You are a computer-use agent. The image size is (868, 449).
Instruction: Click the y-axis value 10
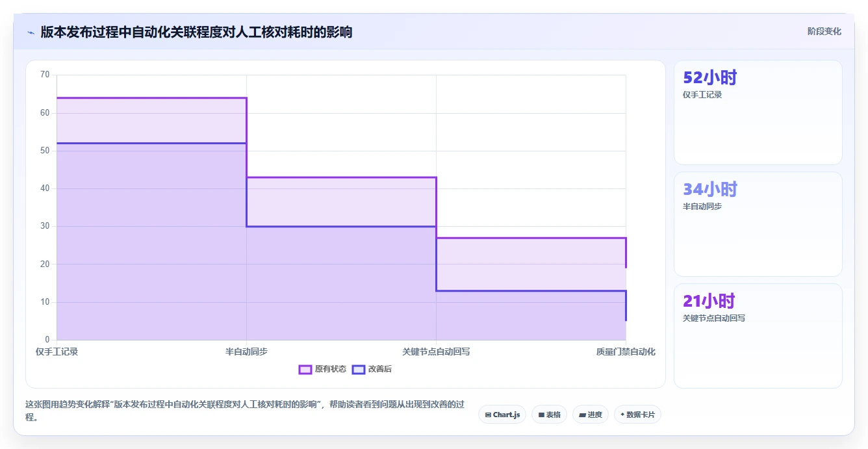click(45, 302)
